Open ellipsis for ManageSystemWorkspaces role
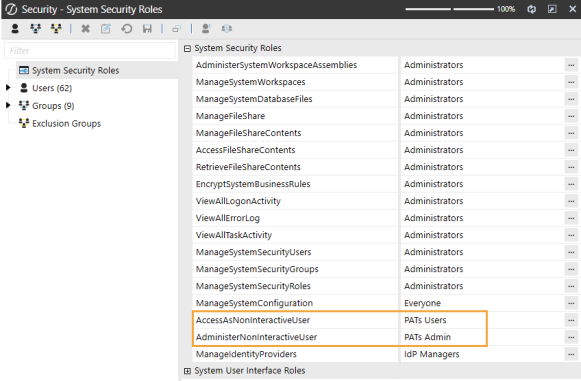 click(x=571, y=82)
